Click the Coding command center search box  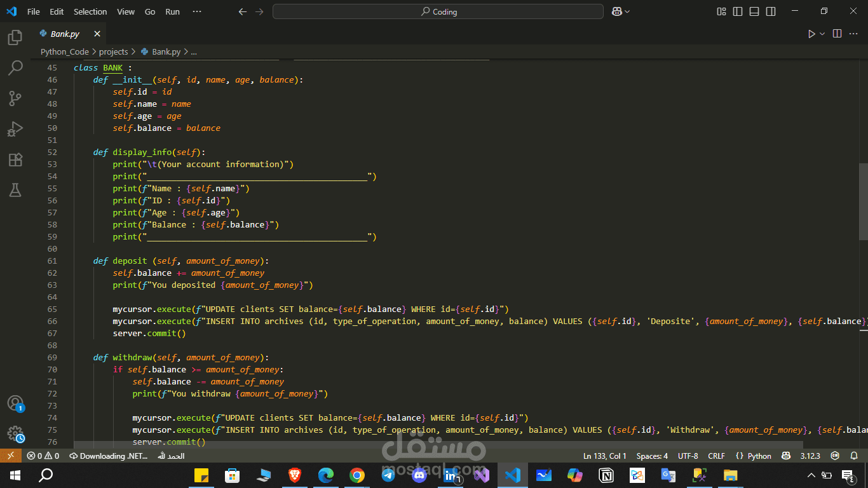click(x=438, y=11)
